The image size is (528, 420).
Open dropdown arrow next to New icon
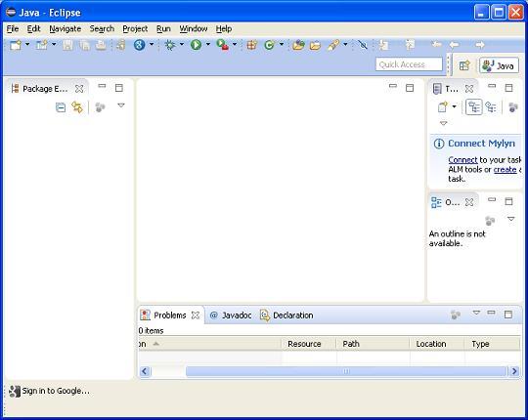coord(27,44)
